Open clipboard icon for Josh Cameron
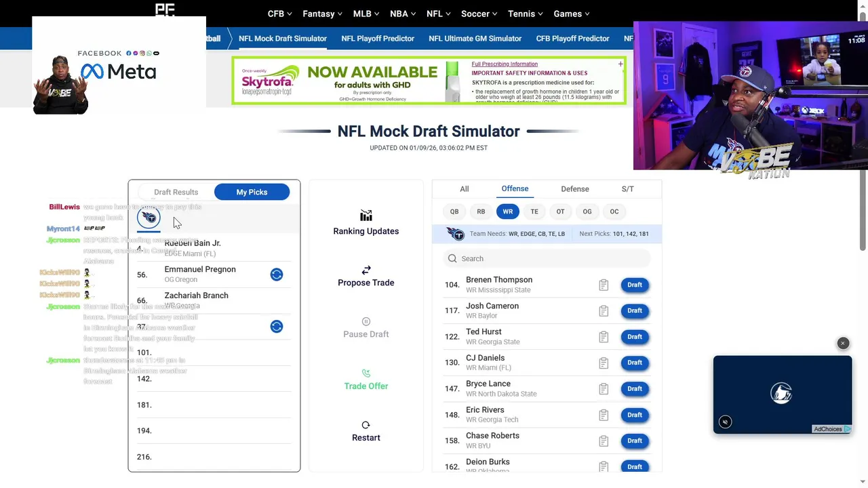868x488 pixels. [x=604, y=311]
